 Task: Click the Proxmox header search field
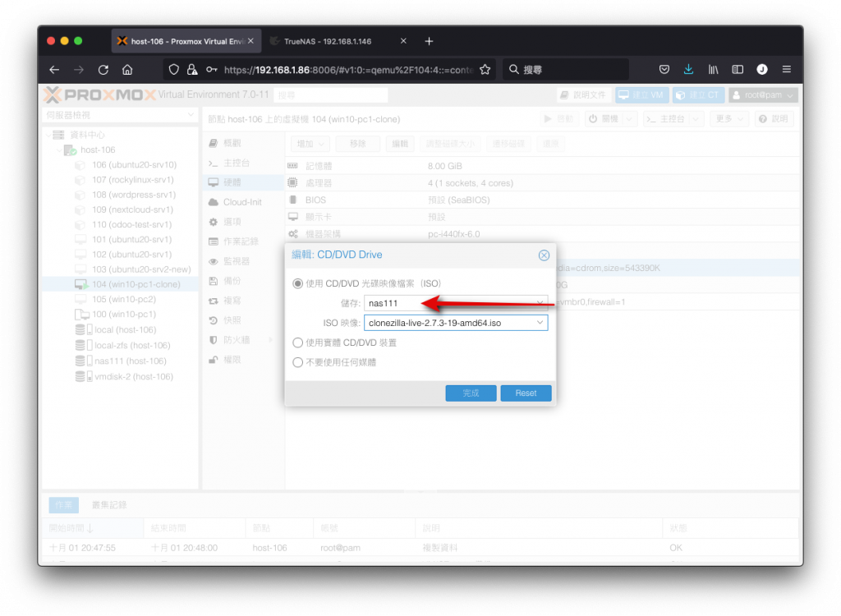click(330, 95)
